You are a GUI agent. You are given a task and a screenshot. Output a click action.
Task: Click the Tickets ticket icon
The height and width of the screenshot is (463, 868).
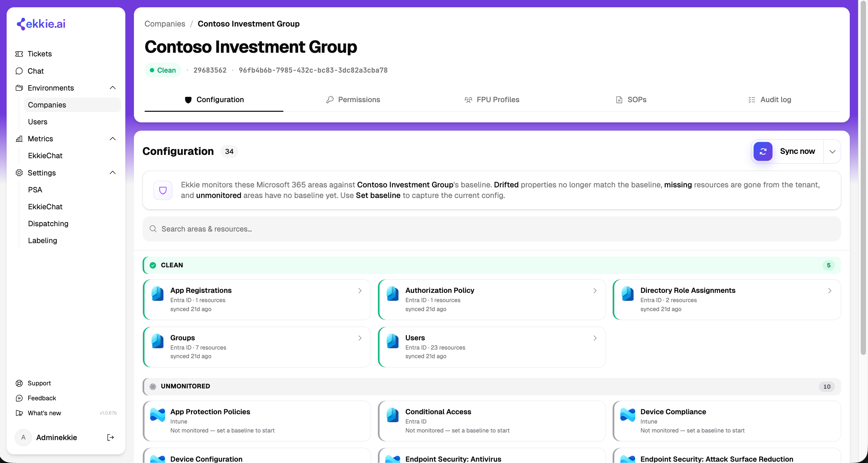click(x=19, y=54)
